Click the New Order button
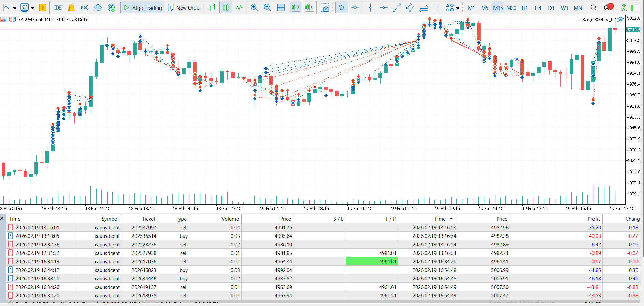 point(185,7)
